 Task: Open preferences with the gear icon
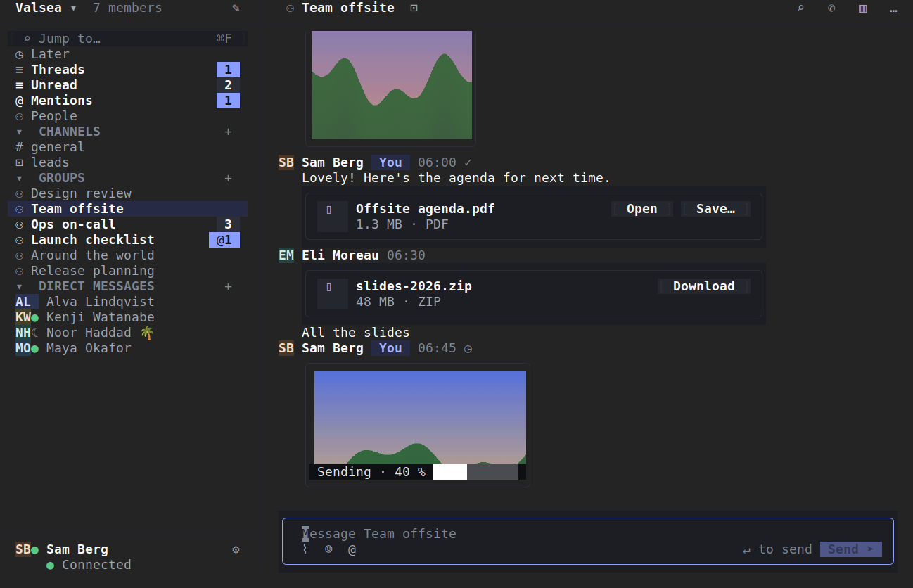(236, 549)
